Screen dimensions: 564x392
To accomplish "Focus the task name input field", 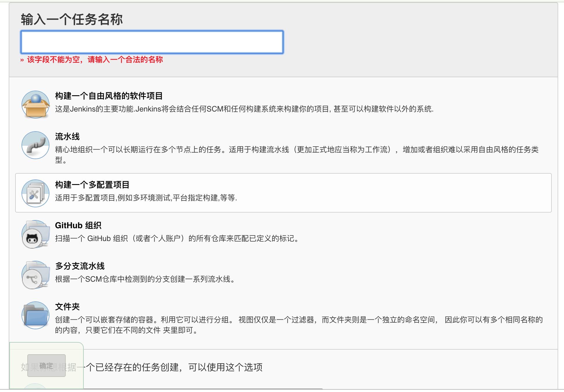I will point(152,42).
